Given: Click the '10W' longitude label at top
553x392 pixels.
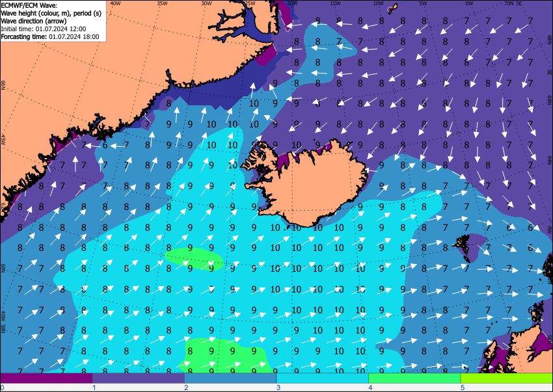Looking at the screenshot, I should [378, 3].
